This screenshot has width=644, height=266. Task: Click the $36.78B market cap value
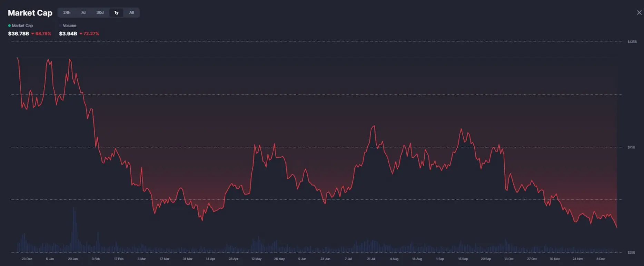tap(19, 34)
